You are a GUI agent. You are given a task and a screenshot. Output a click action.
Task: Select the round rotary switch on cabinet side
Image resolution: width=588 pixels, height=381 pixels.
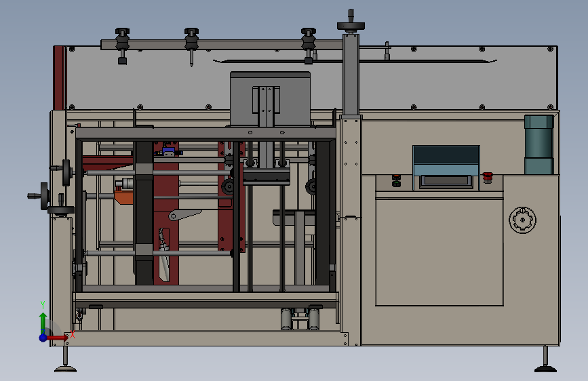point(522,220)
